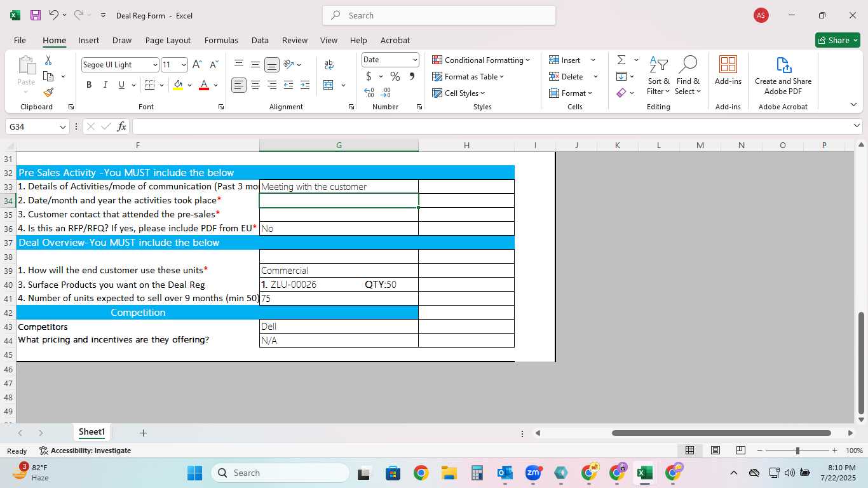Click the Merge & Center icon

pyautogui.click(x=329, y=85)
